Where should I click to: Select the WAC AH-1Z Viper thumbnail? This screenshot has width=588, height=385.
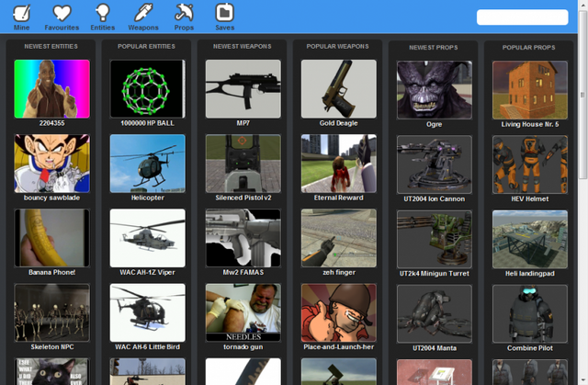(x=147, y=238)
